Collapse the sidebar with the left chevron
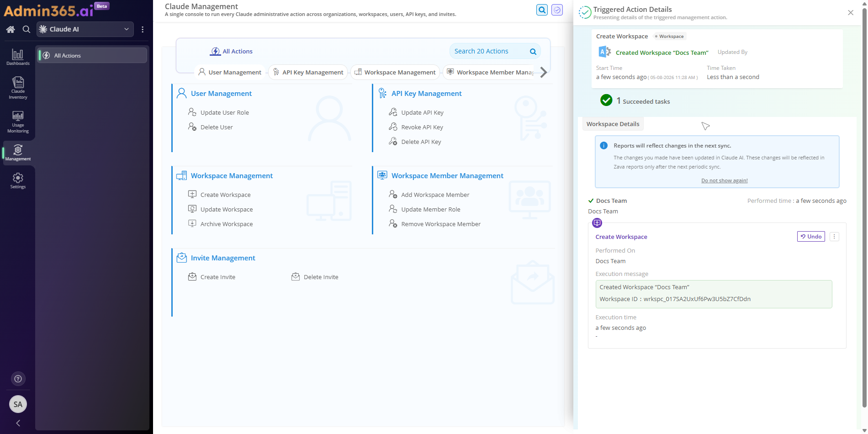The image size is (868, 434). [x=18, y=423]
